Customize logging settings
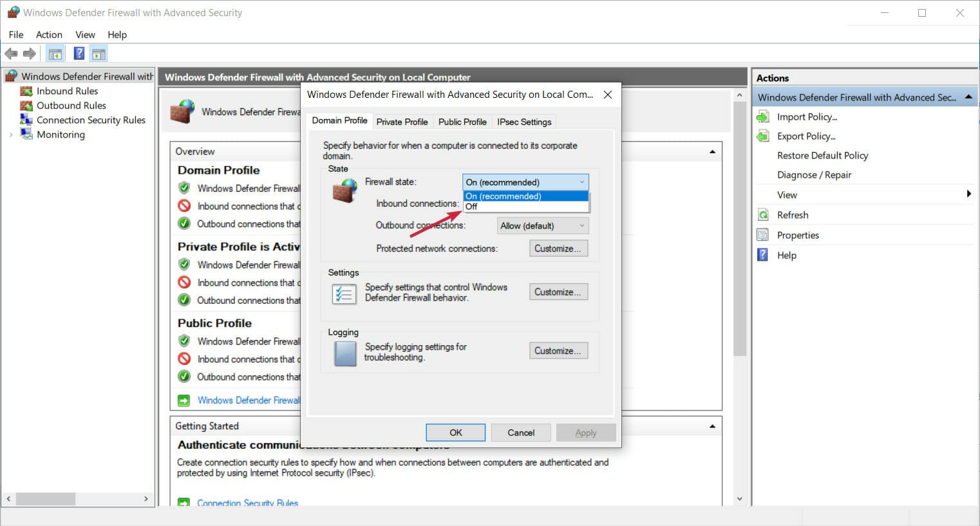980x526 pixels. [558, 350]
